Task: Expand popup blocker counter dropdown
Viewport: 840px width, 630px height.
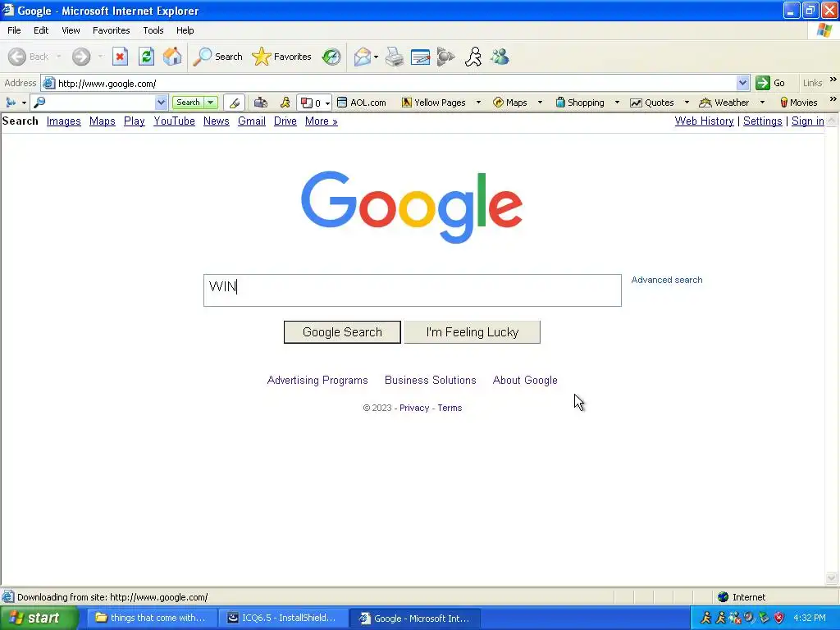Action: [327, 103]
